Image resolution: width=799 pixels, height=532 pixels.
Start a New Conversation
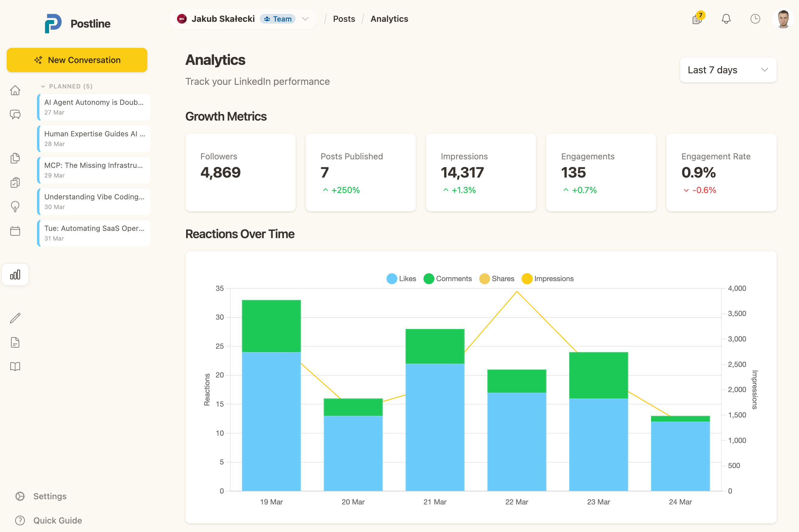click(77, 60)
